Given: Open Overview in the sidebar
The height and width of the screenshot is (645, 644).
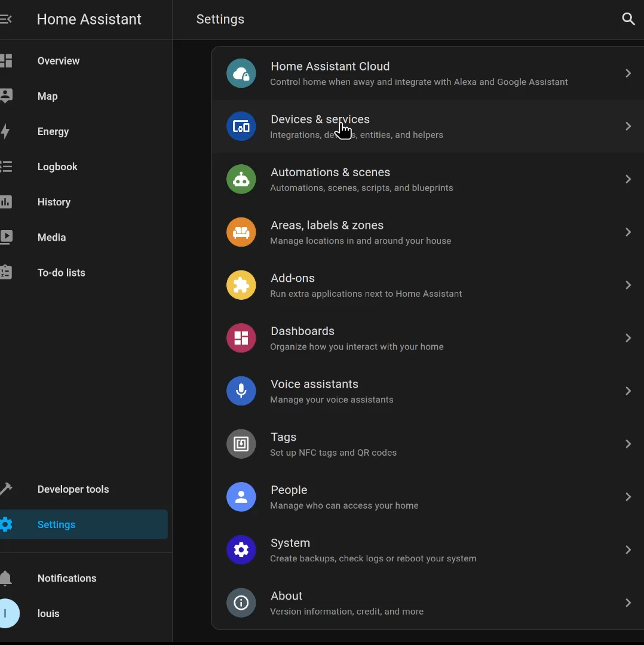Looking at the screenshot, I should [x=84, y=60].
